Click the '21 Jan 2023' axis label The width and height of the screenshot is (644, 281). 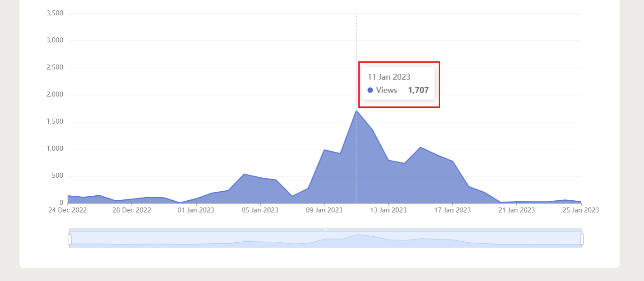516,210
